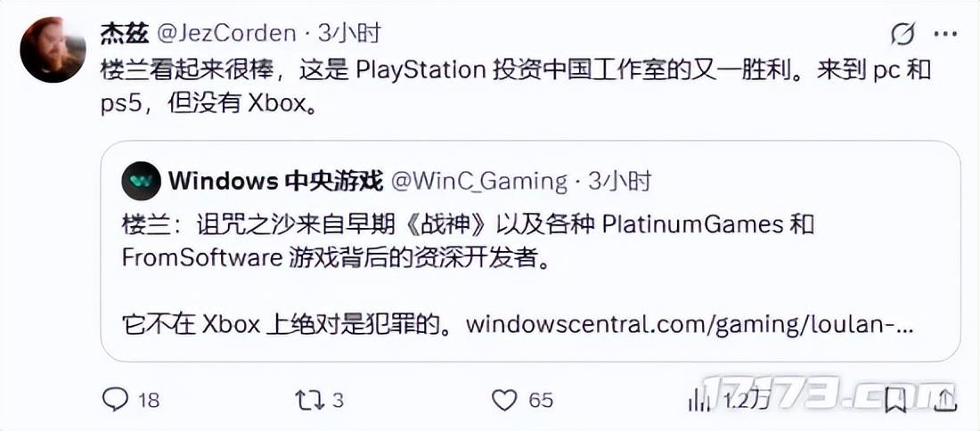The image size is (980, 431).
Task: Bookmark the tweet via bookmark icon
Action: (895, 400)
